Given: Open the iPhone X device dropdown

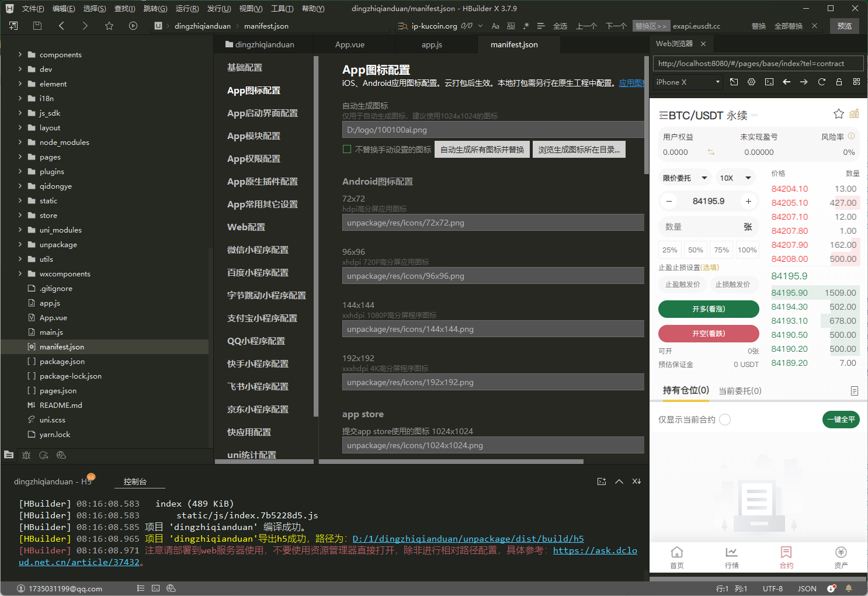Looking at the screenshot, I should pyautogui.click(x=688, y=82).
